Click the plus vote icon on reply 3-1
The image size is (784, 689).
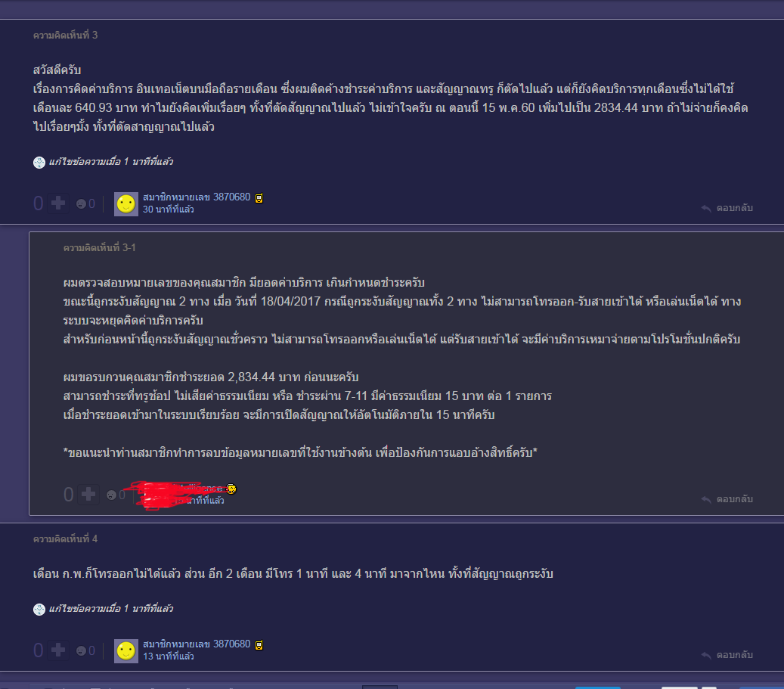tap(88, 495)
